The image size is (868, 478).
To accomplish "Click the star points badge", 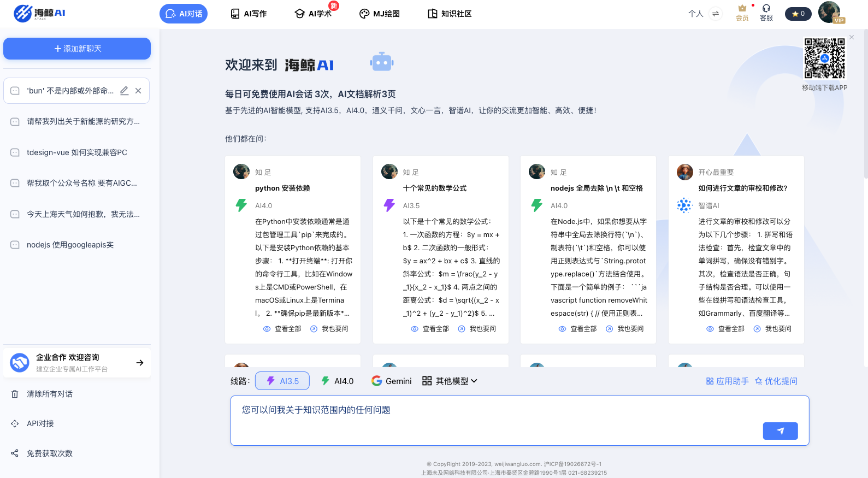I will pos(798,14).
